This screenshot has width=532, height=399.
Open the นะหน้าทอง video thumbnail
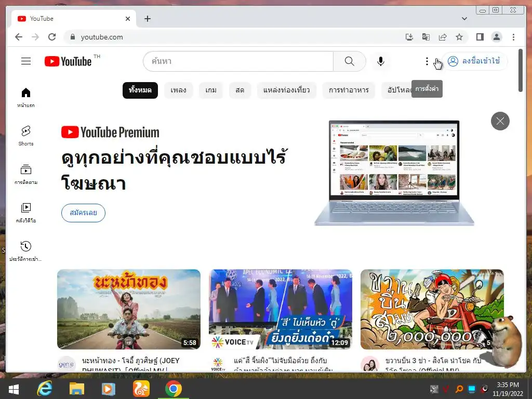[129, 309]
